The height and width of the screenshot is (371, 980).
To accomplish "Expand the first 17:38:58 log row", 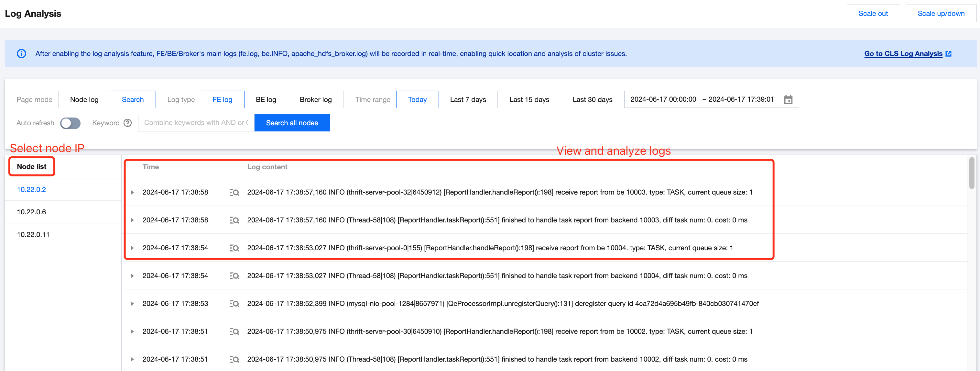I will [132, 192].
